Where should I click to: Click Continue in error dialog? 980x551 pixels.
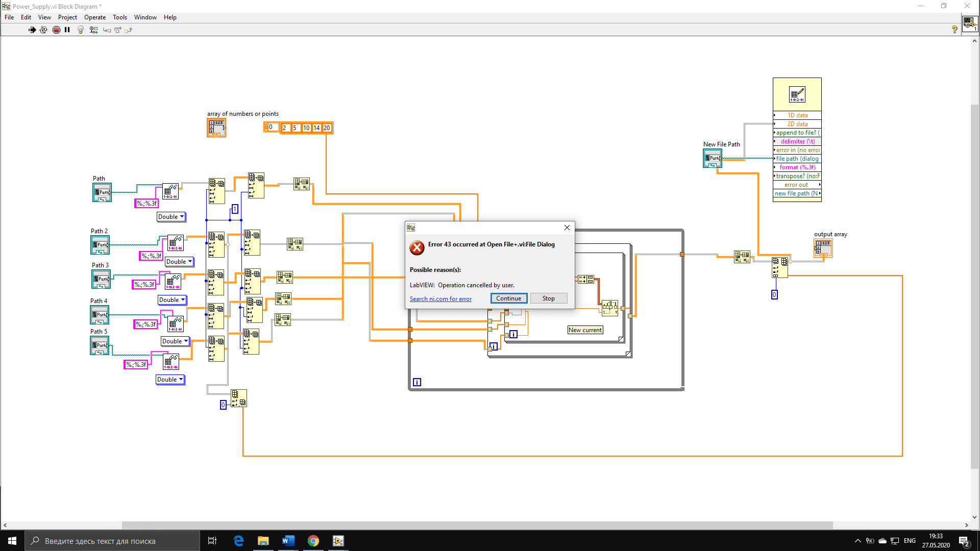pyautogui.click(x=508, y=298)
